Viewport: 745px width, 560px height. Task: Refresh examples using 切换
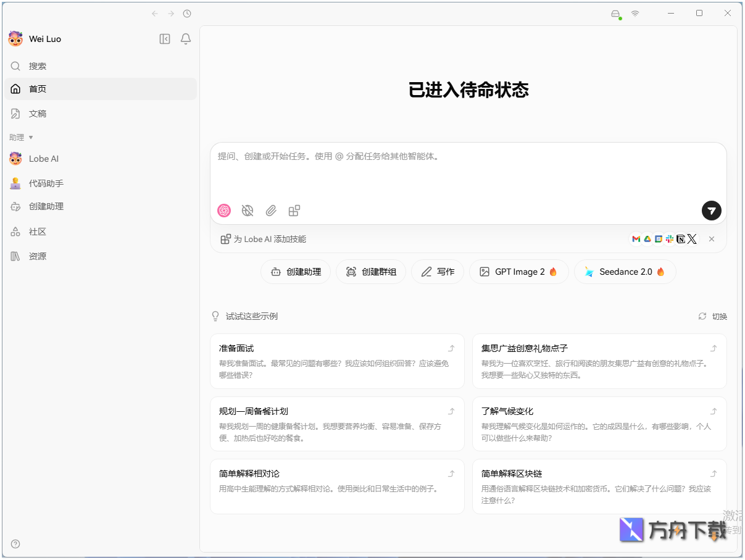[713, 316]
